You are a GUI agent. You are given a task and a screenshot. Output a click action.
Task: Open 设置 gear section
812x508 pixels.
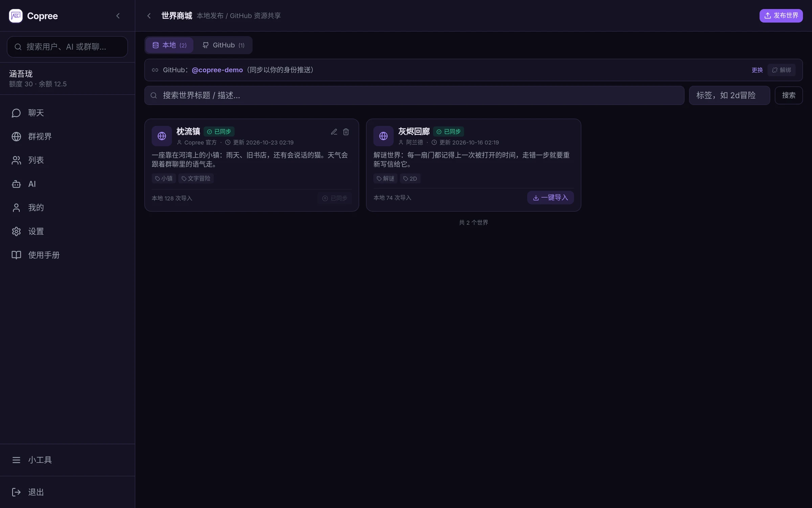click(67, 231)
